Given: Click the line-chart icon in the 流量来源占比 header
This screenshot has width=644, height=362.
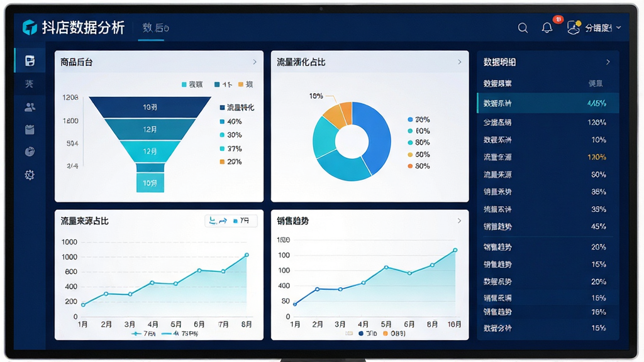Looking at the screenshot, I should coord(218,221).
